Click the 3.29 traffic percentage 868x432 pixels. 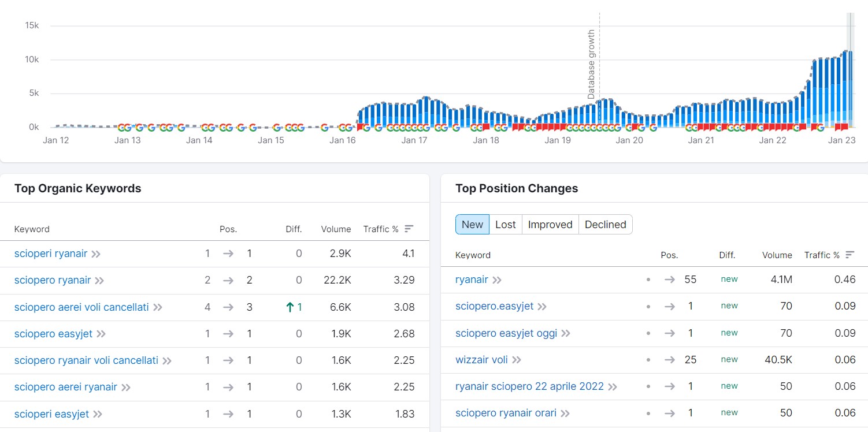click(x=404, y=281)
